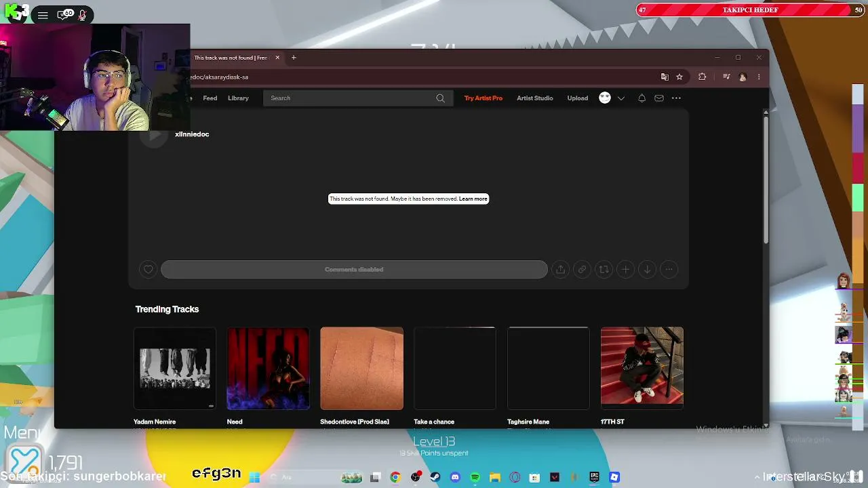This screenshot has width=868, height=488.
Task: Open File Explorer from the taskbar
Action: (x=495, y=477)
